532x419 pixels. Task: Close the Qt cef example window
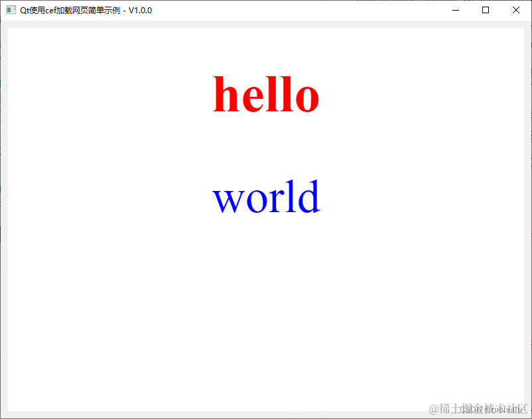(515, 10)
